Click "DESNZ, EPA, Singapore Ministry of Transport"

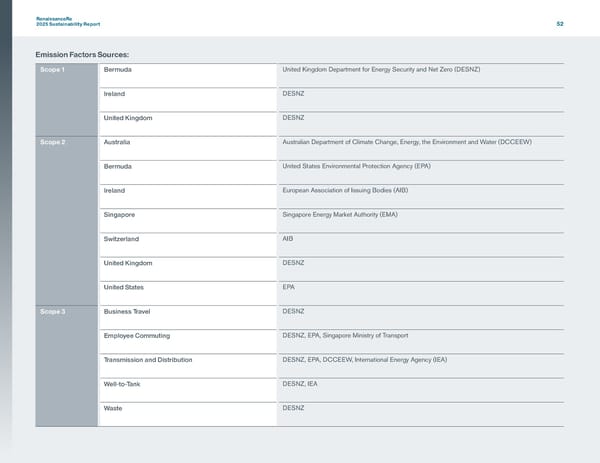coord(345,335)
